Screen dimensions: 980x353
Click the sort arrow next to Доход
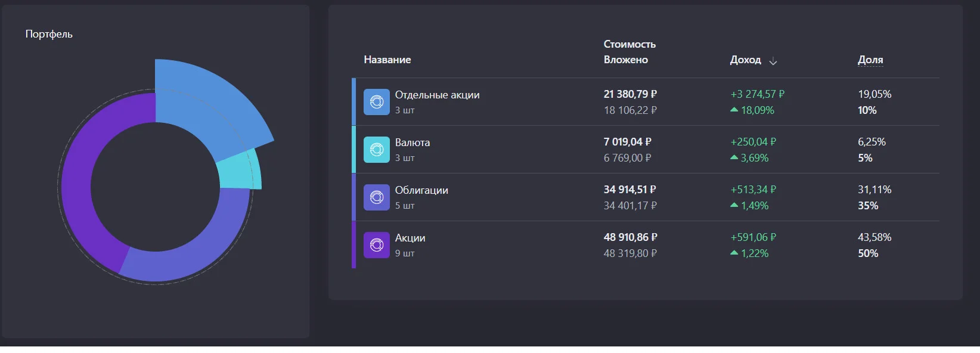pos(773,61)
